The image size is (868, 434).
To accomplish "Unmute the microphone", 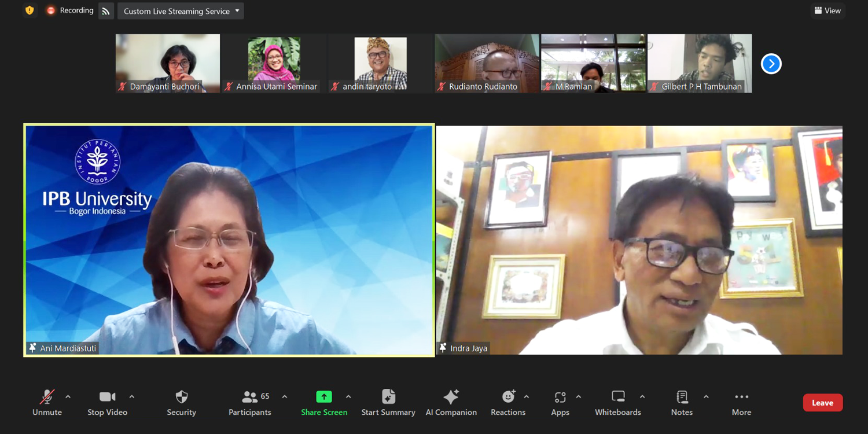I will [x=47, y=403].
